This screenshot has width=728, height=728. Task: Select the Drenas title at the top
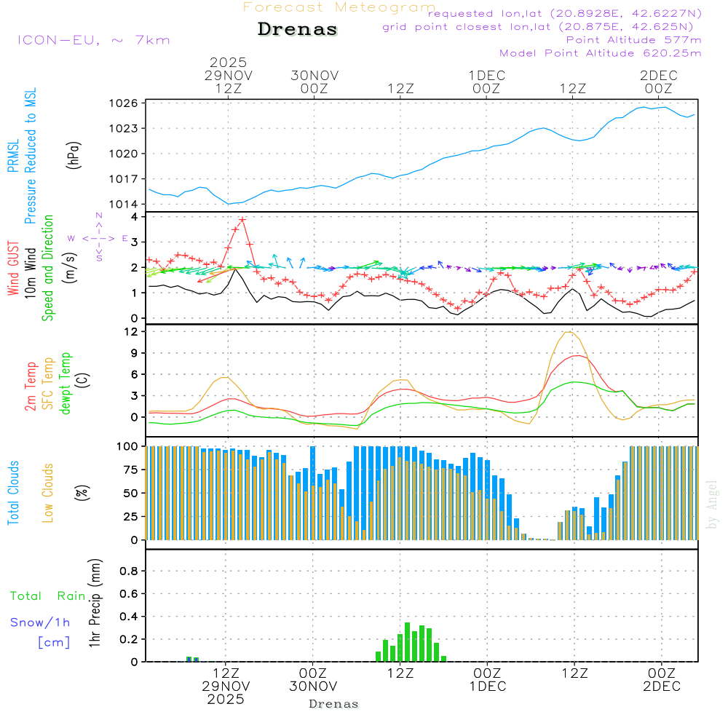point(298,30)
